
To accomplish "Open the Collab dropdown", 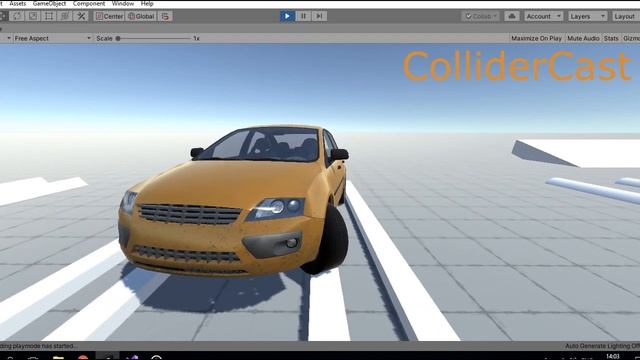I will click(481, 16).
